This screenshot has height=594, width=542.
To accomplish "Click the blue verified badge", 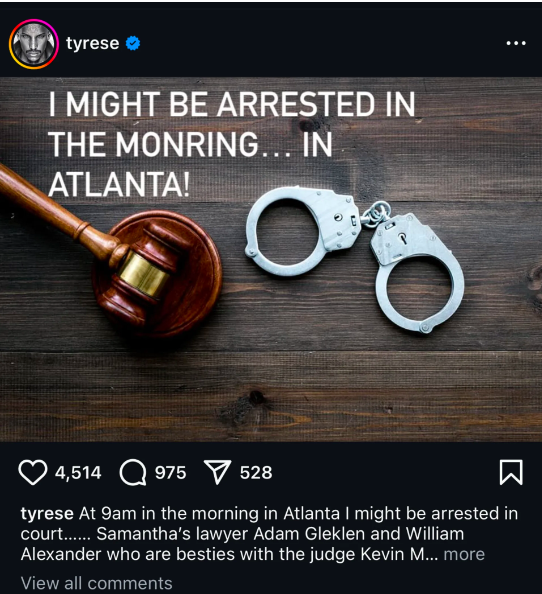I will (x=133, y=43).
